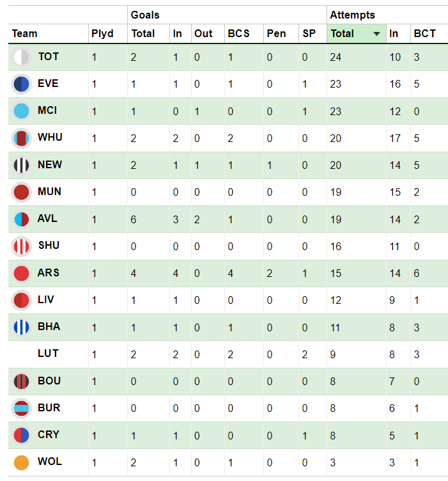448x481 pixels.
Task: Click the Aston Villa two-tone badge icon
Action: 21,219
